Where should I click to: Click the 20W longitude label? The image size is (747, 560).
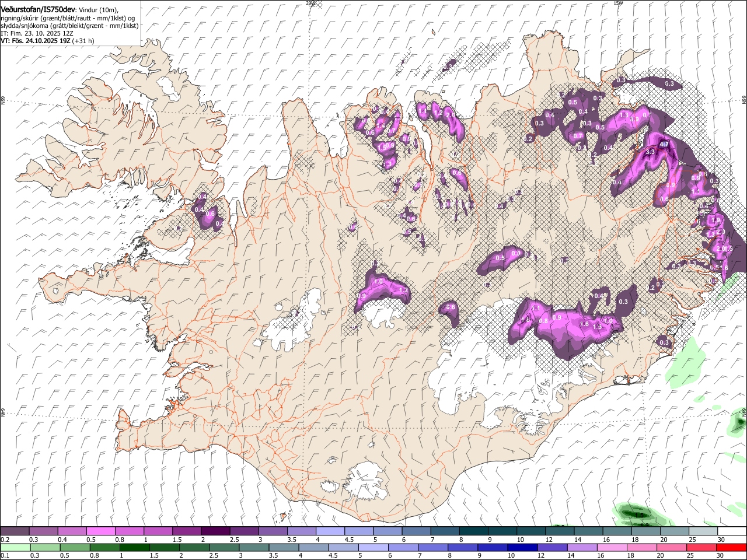(310, 3)
